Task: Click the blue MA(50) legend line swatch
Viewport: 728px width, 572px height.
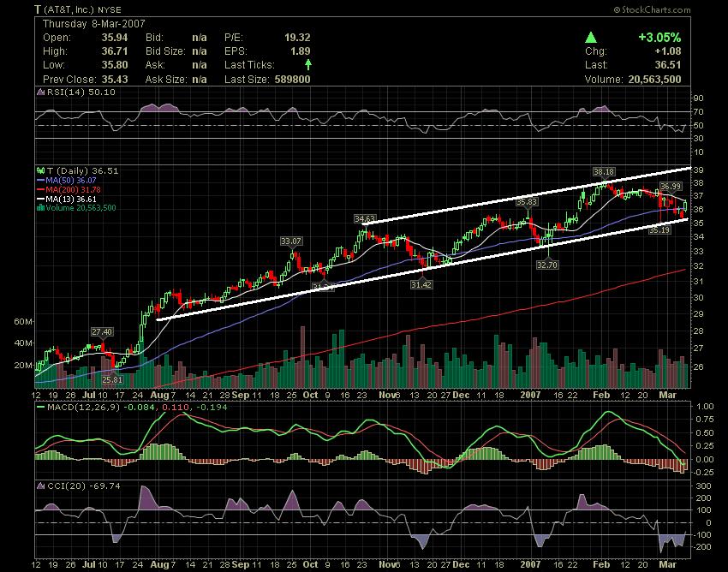Action: 40,181
